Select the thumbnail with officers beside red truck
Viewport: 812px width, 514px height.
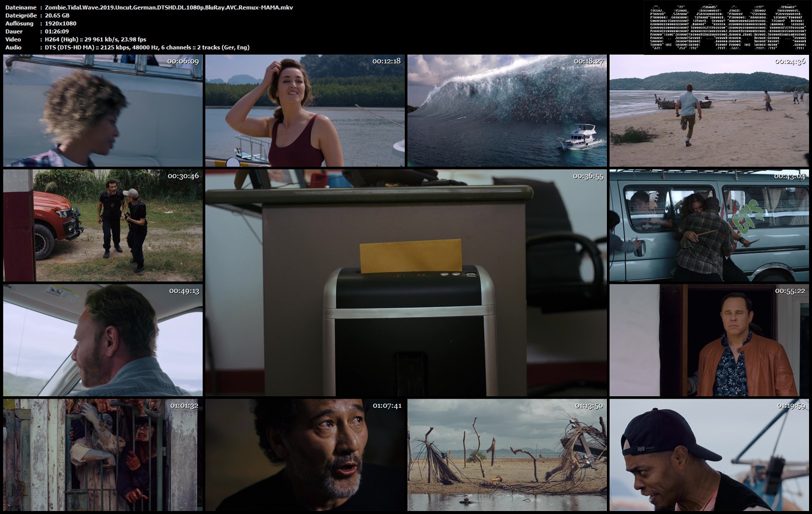[x=103, y=226]
